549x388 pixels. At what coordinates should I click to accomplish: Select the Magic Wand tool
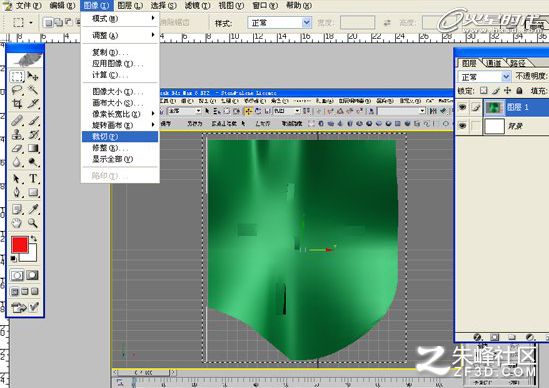33,90
